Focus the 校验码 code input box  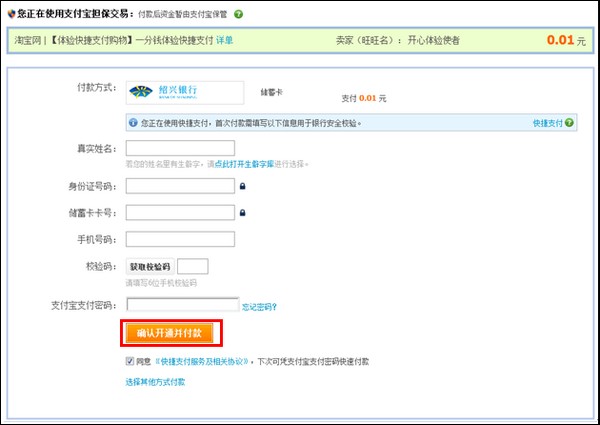(193, 266)
